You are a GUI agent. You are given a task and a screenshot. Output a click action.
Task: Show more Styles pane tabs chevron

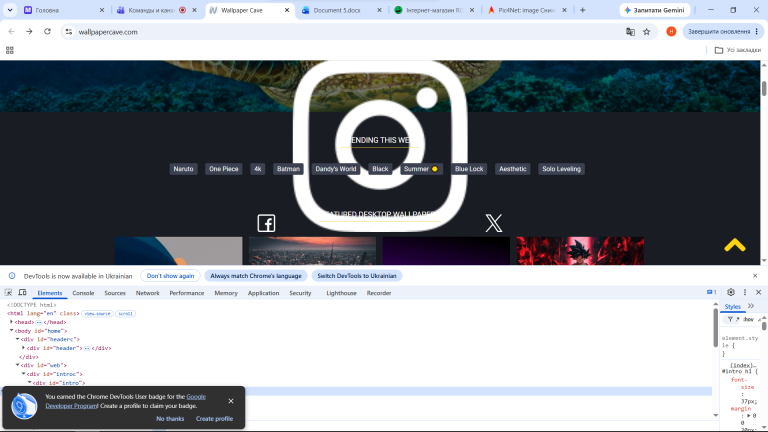tap(751, 306)
